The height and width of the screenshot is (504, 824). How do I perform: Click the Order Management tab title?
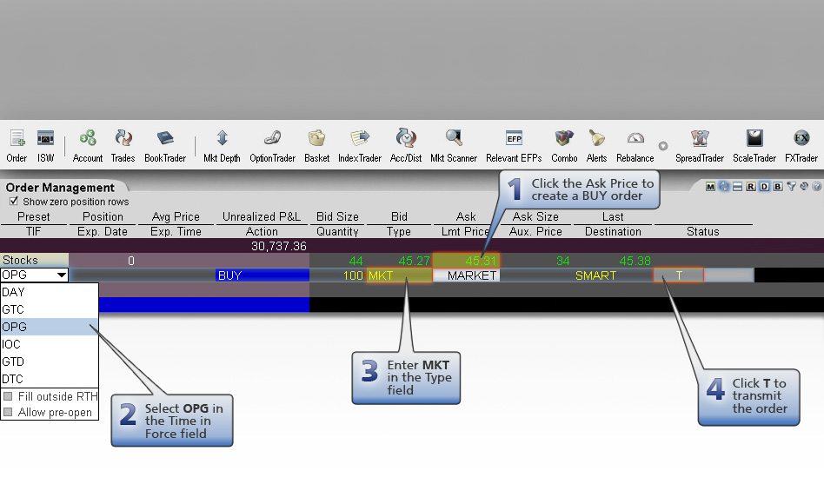[x=60, y=188]
